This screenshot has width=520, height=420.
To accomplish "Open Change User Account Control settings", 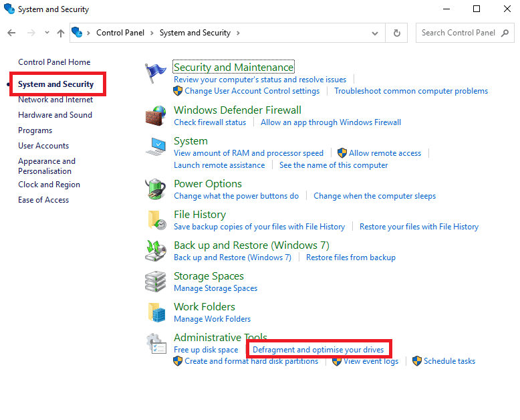I will (252, 91).
